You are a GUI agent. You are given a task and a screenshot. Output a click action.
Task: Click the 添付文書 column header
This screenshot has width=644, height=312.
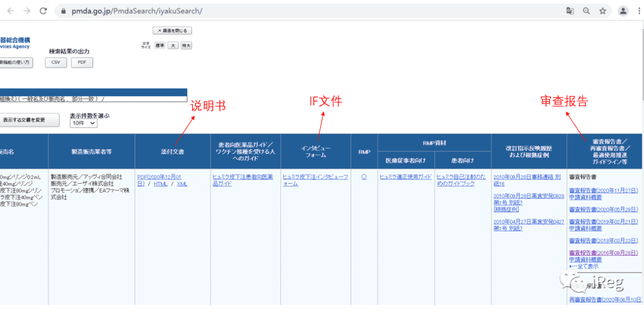(172, 152)
